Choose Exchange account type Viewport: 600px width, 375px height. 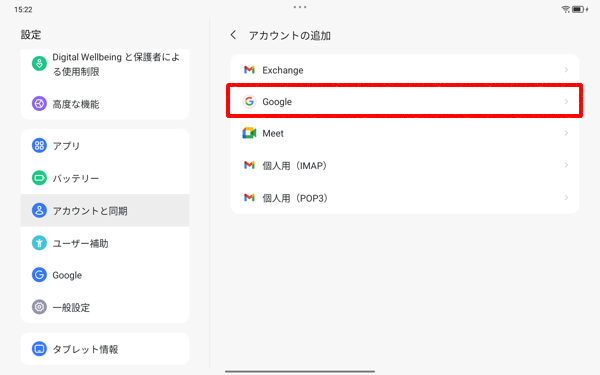pos(405,70)
